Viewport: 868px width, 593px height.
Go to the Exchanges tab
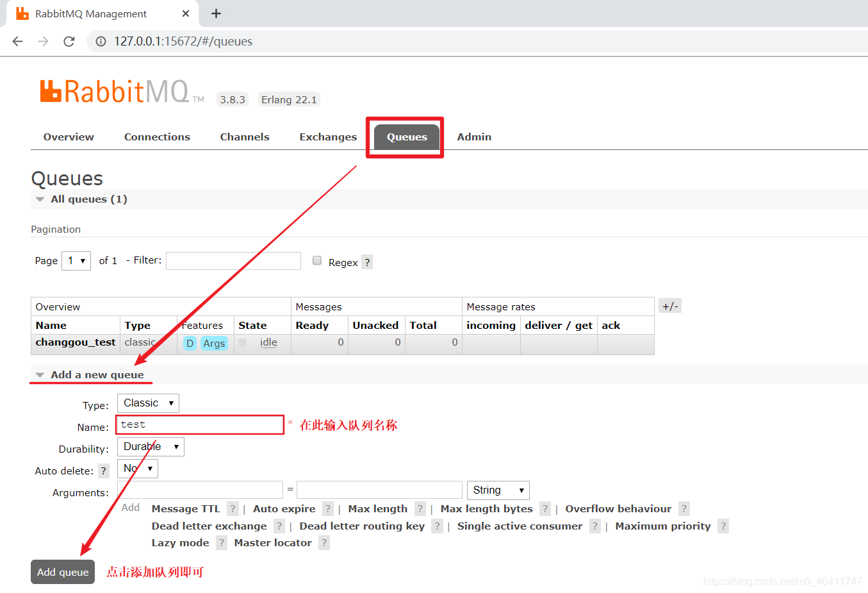(328, 137)
